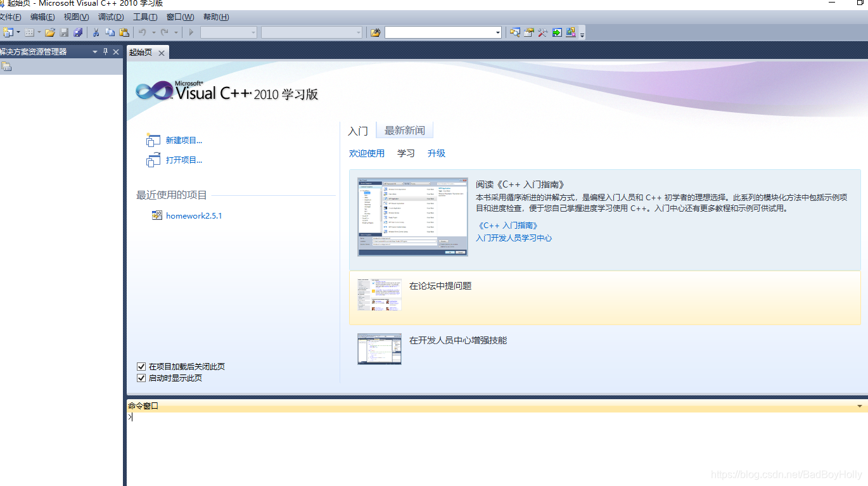Open the Find combo box dropdown arrow
Viewport: 868px width, 486px height.
(x=498, y=32)
